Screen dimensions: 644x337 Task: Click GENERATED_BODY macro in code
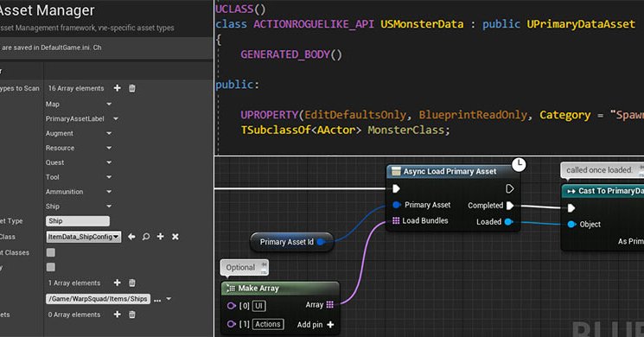285,54
